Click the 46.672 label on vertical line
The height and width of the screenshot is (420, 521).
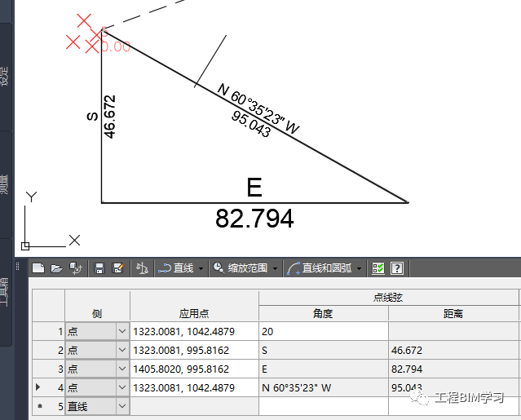click(x=109, y=117)
